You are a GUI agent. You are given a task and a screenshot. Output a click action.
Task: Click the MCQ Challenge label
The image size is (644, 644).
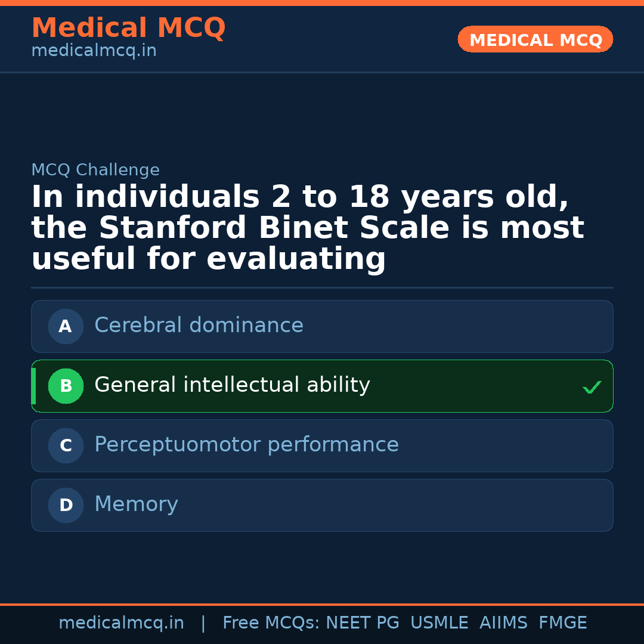click(95, 170)
